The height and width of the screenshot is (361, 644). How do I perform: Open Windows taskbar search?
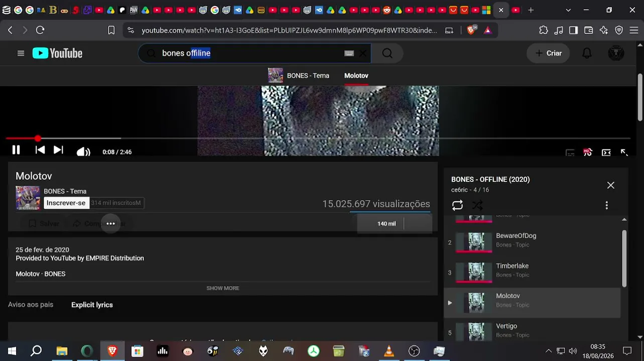(36, 351)
